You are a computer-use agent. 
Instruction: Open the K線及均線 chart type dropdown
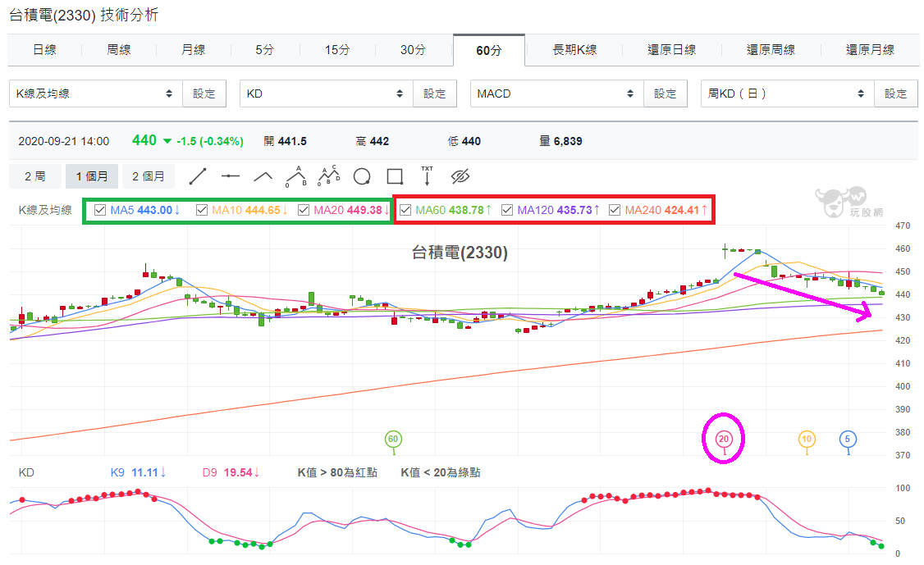pyautogui.click(x=96, y=93)
